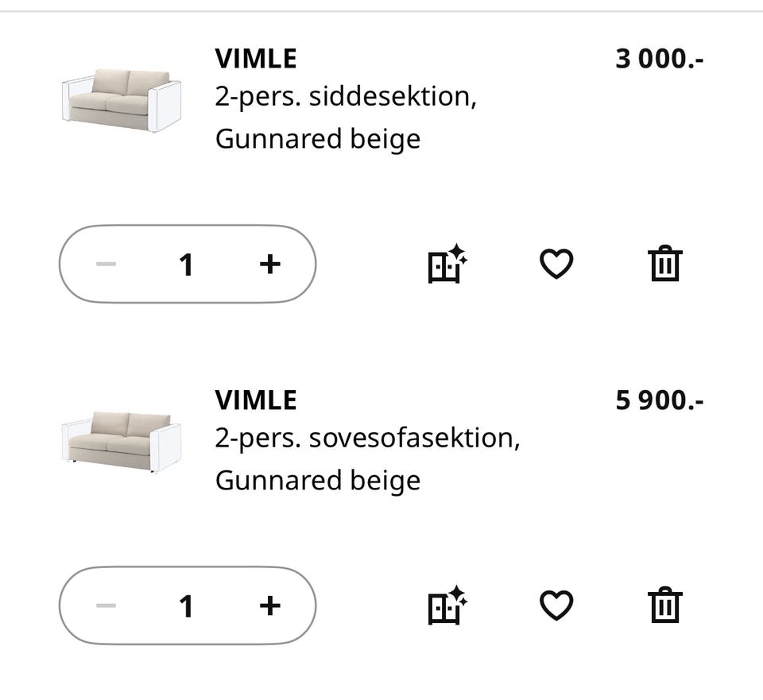
Task: Click the 5 900.- price of the sovesofasektion
Action: pyautogui.click(x=659, y=399)
